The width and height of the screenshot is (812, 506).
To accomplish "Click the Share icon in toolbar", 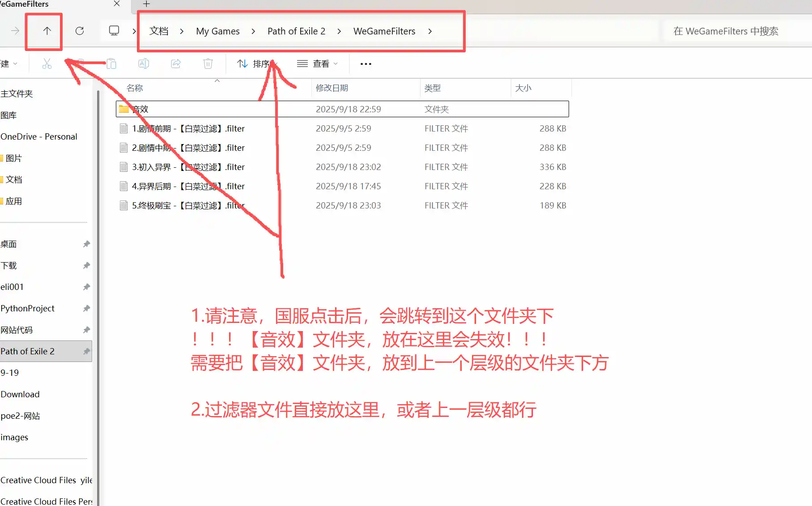I will click(176, 64).
